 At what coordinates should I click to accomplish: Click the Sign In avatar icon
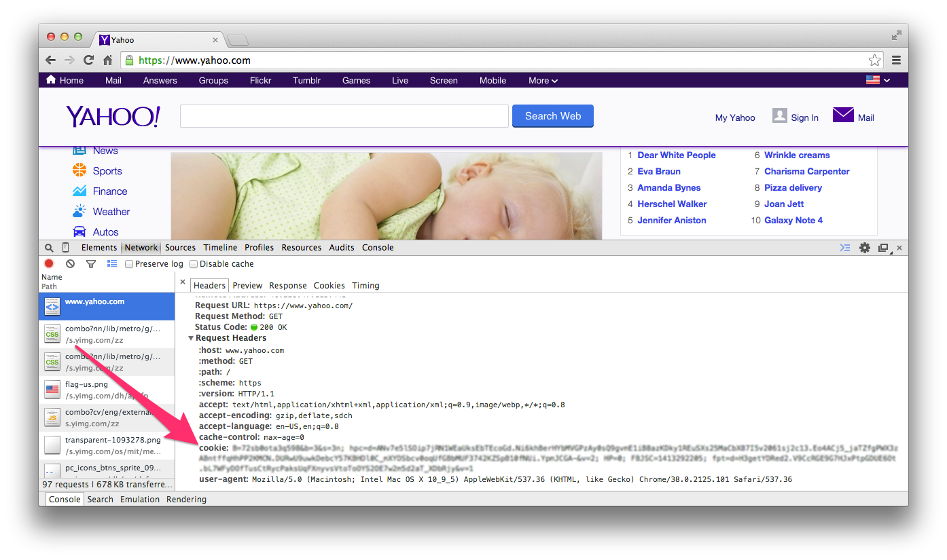(779, 116)
